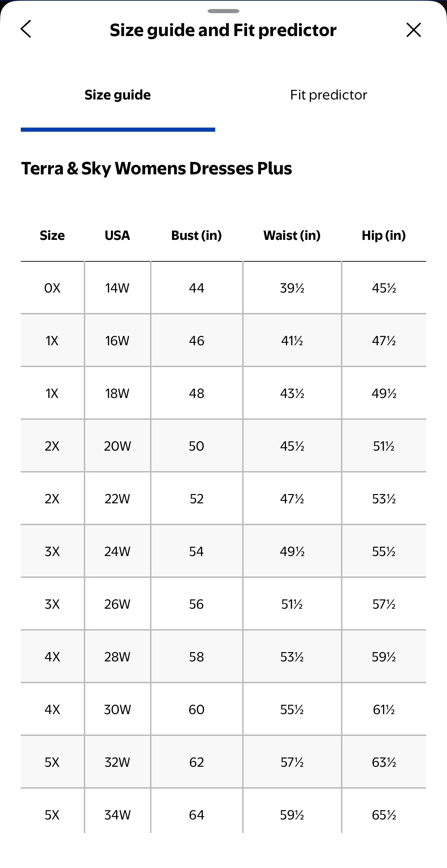Tap the 20W size row cell
The height and width of the screenshot is (868, 447).
coord(117,446)
